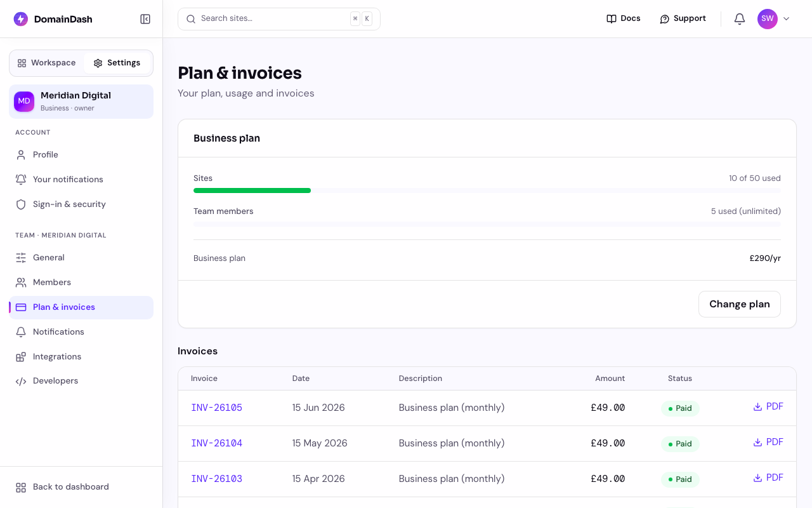
Task: Expand the user account menu chevron
Action: [x=787, y=19]
